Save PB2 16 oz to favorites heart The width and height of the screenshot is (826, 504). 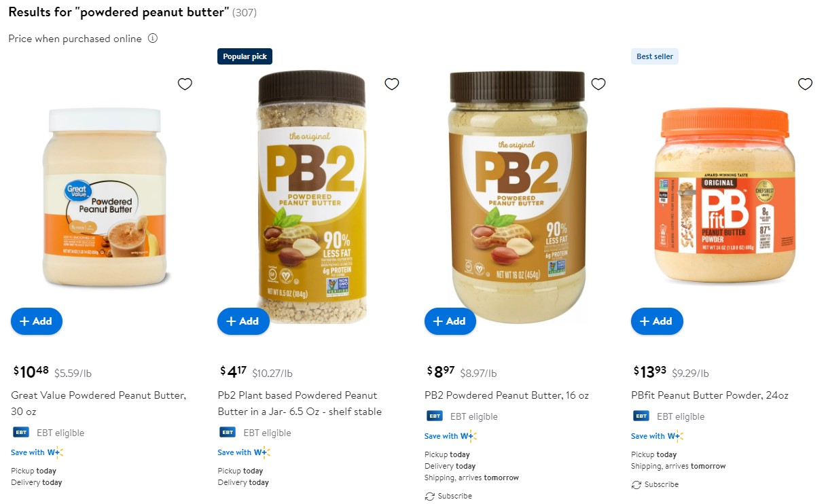point(598,84)
